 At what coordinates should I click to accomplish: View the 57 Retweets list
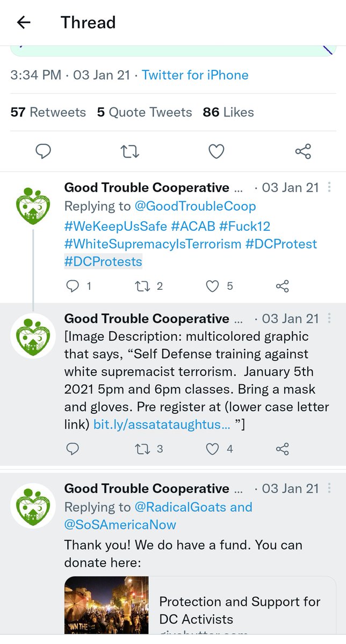[x=48, y=112]
